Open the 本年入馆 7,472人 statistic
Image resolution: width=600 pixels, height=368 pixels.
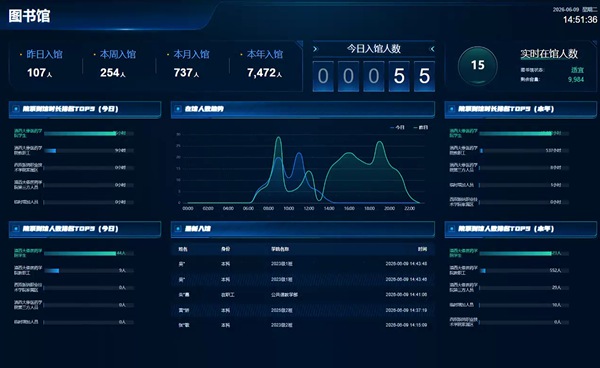point(262,64)
